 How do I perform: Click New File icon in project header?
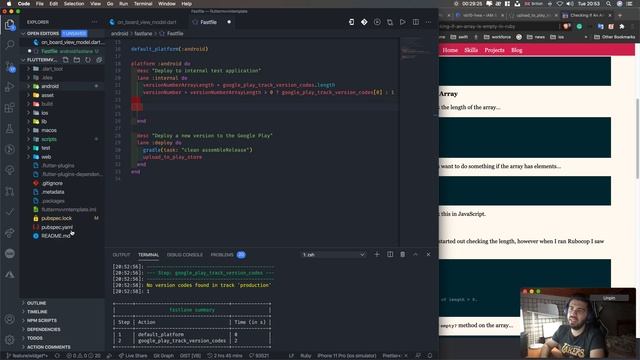(x=66, y=60)
